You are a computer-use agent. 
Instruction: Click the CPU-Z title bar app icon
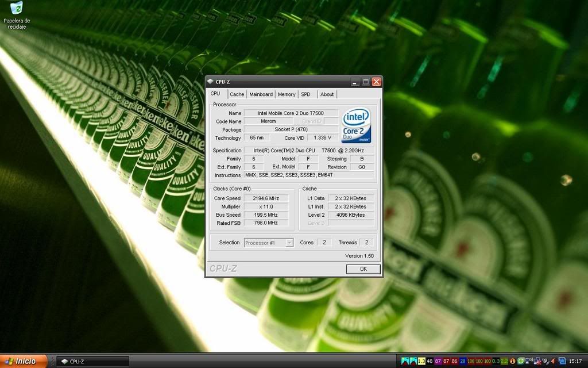[210, 82]
